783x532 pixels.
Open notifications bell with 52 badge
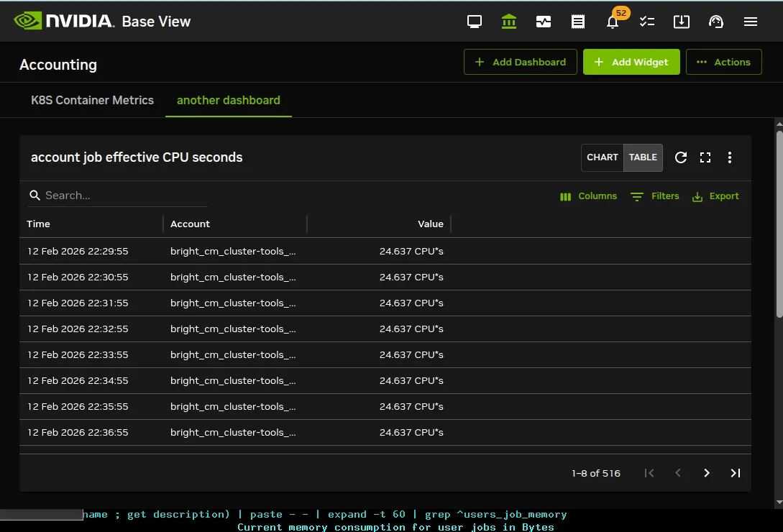click(x=613, y=22)
